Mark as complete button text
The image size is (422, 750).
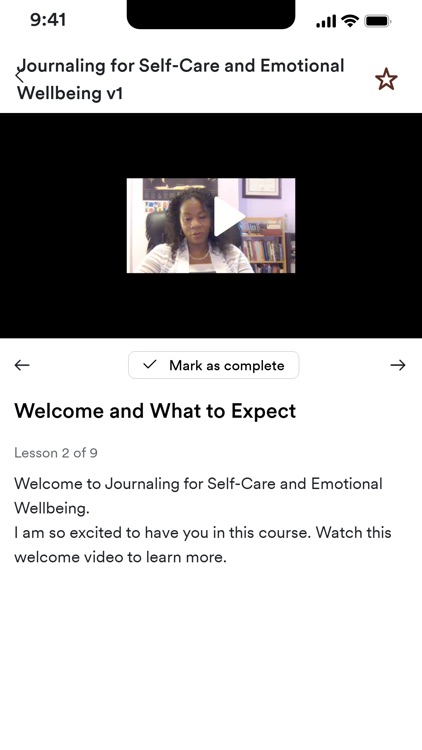pos(227,365)
